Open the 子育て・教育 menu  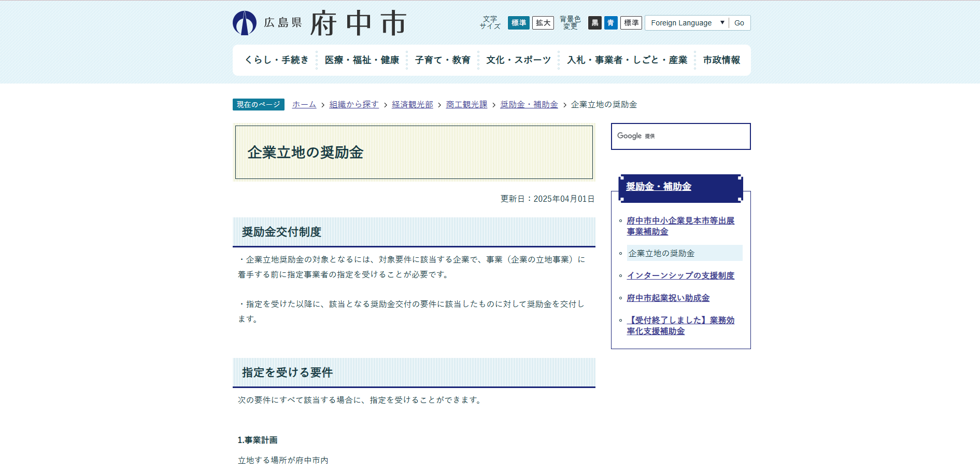(x=443, y=60)
